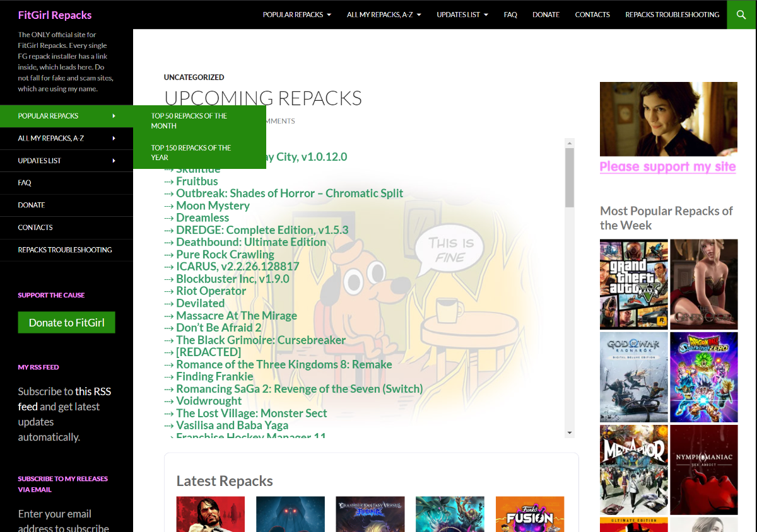Open Grand Theft Auto V cover

pos(634,284)
